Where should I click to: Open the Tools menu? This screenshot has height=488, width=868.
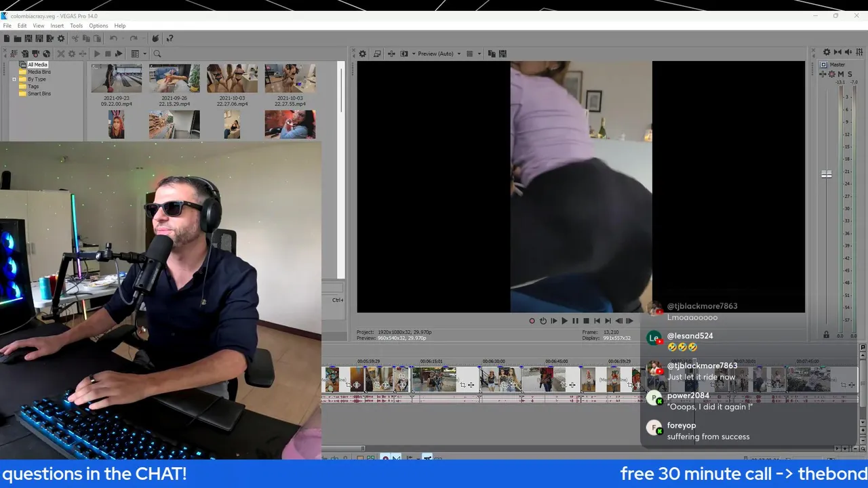[76, 26]
